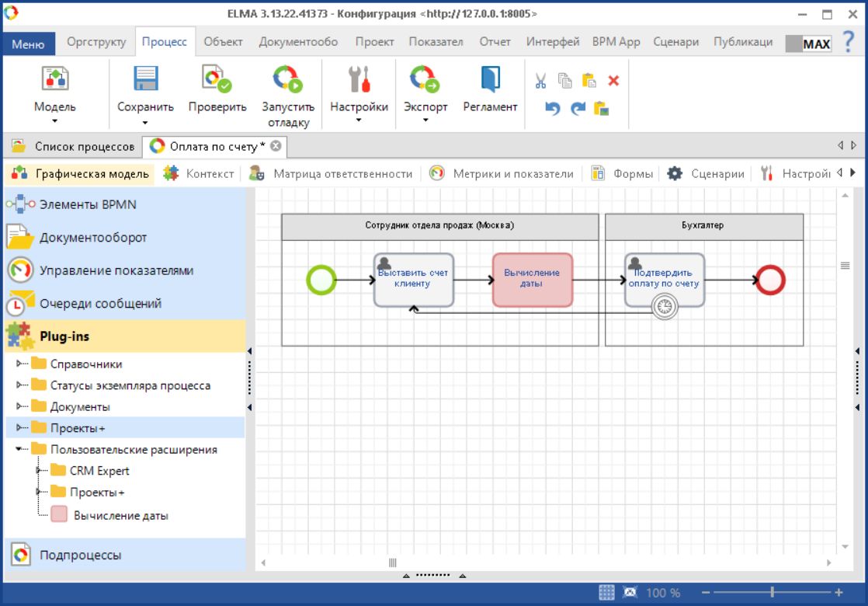Collapse Пользовательские расширения folder
Image resolution: width=868 pixels, height=606 pixels.
point(19,449)
